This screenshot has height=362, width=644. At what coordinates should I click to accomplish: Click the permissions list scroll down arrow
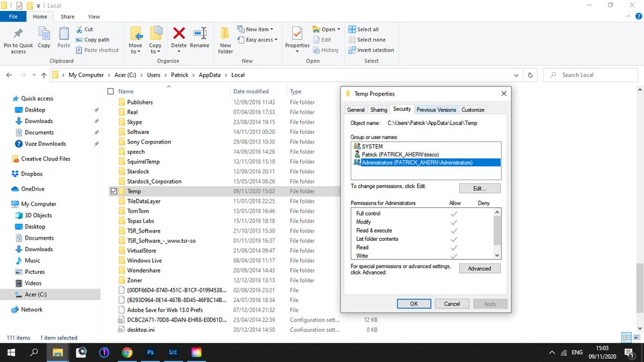(497, 255)
